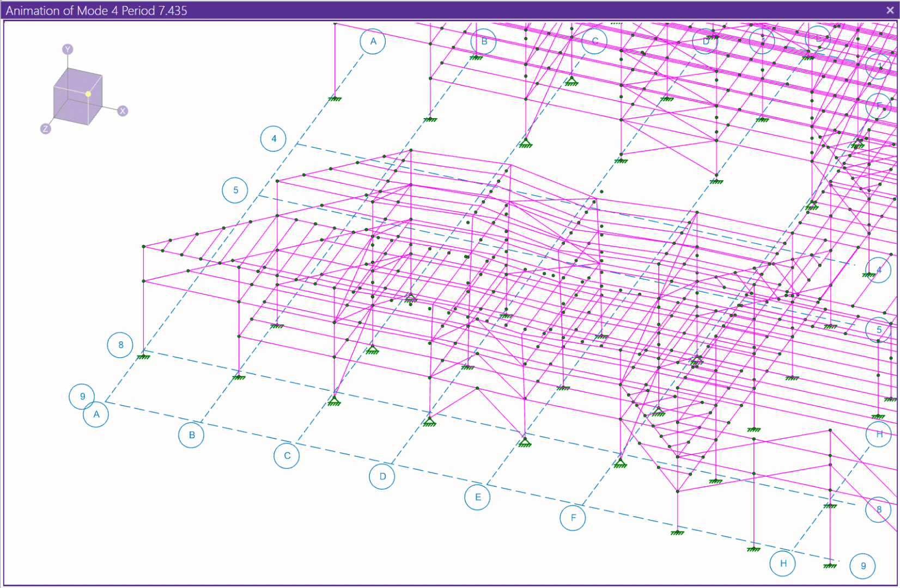Select grid bubble A at bottom left

point(96,414)
